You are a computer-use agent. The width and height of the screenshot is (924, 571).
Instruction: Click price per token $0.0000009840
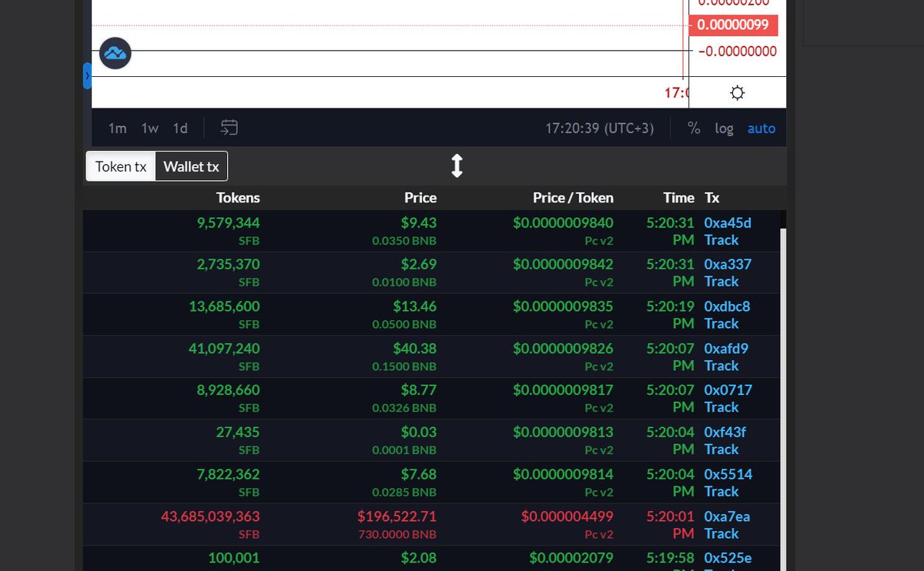pos(564,223)
